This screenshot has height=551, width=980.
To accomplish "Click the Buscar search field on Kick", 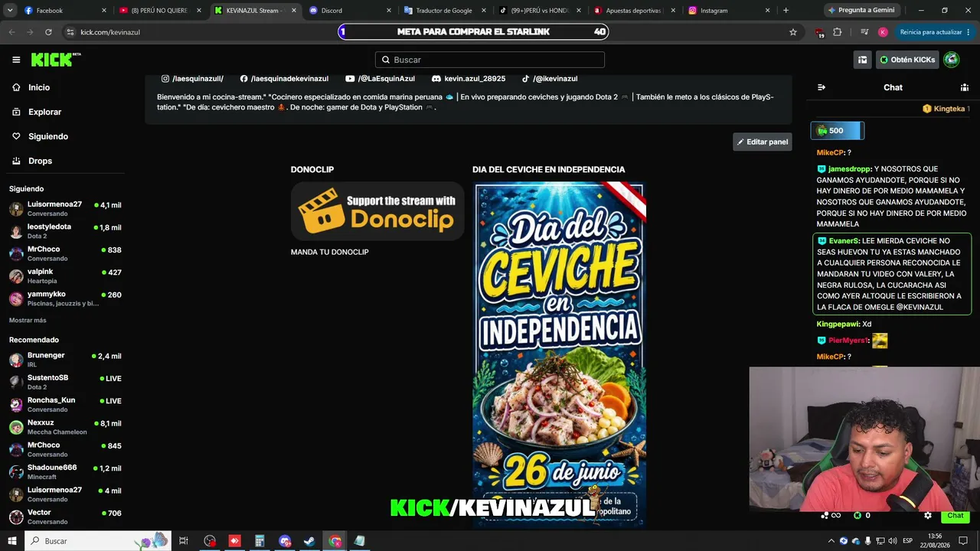I will pos(490,60).
